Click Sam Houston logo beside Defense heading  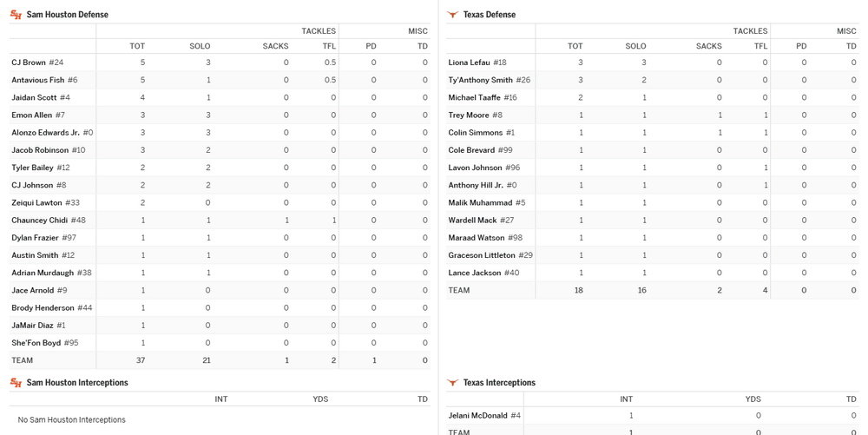[x=16, y=15]
